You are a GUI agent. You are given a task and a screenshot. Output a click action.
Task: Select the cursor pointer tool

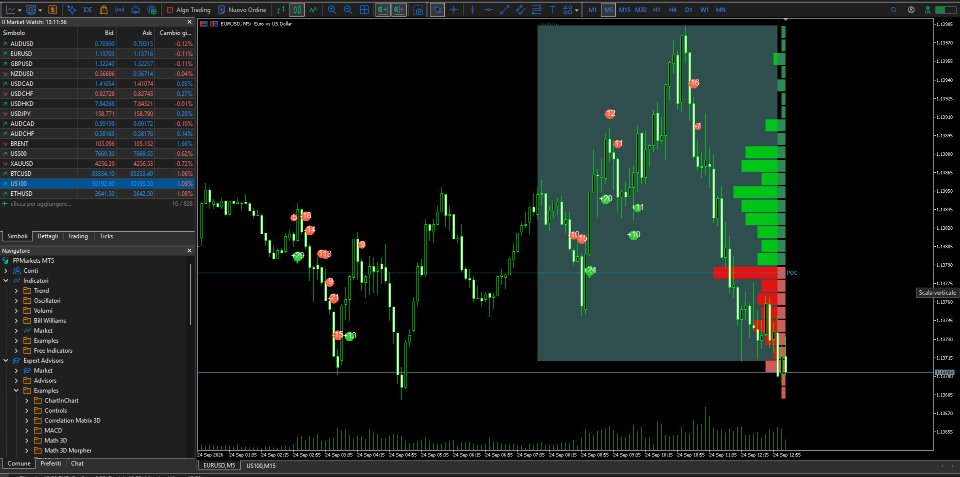(x=437, y=10)
